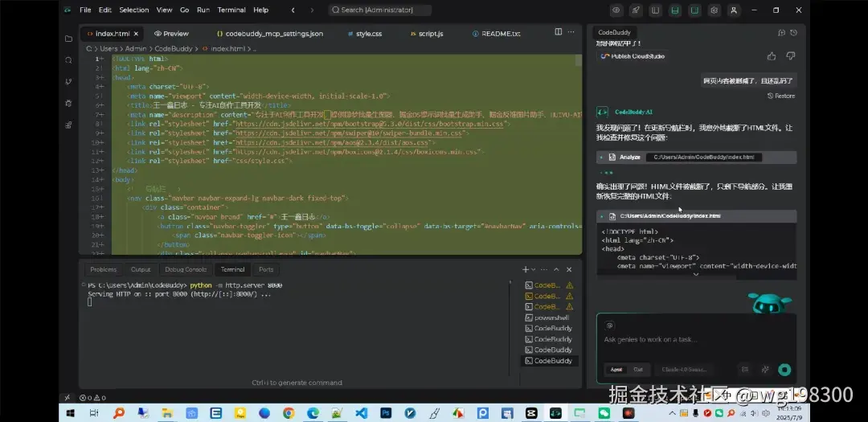
Task: Switch to Chat mode
Action: (638, 370)
